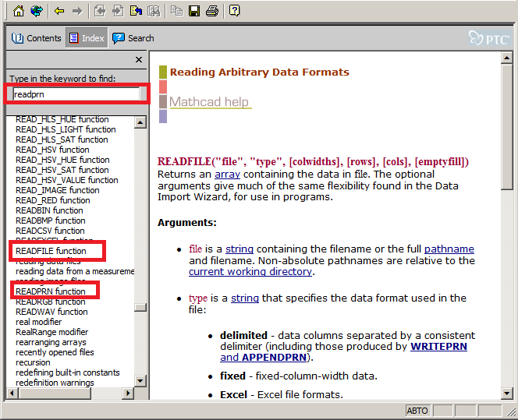This screenshot has width=518, height=420.
Task: Follow the string link after 'type is a'
Action: [x=245, y=298]
